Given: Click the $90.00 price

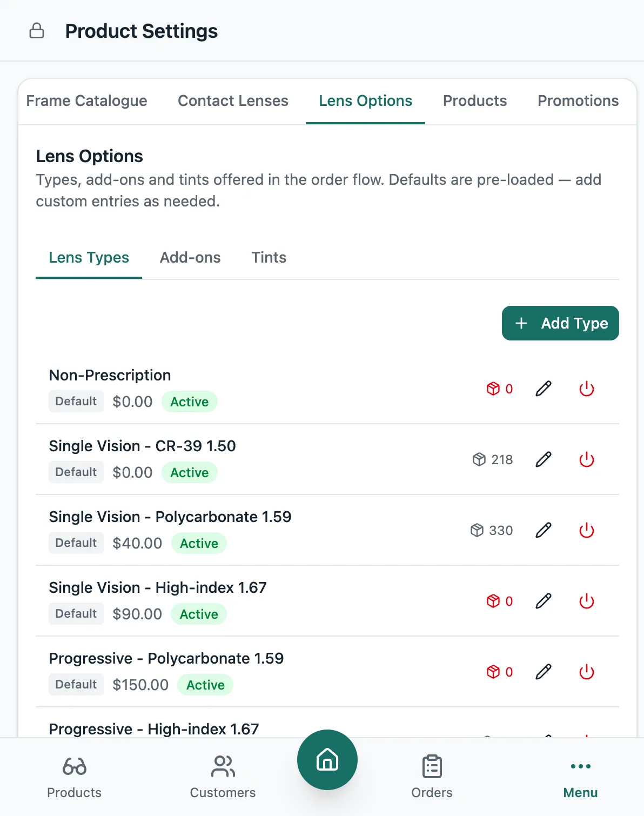Looking at the screenshot, I should pyautogui.click(x=137, y=614).
